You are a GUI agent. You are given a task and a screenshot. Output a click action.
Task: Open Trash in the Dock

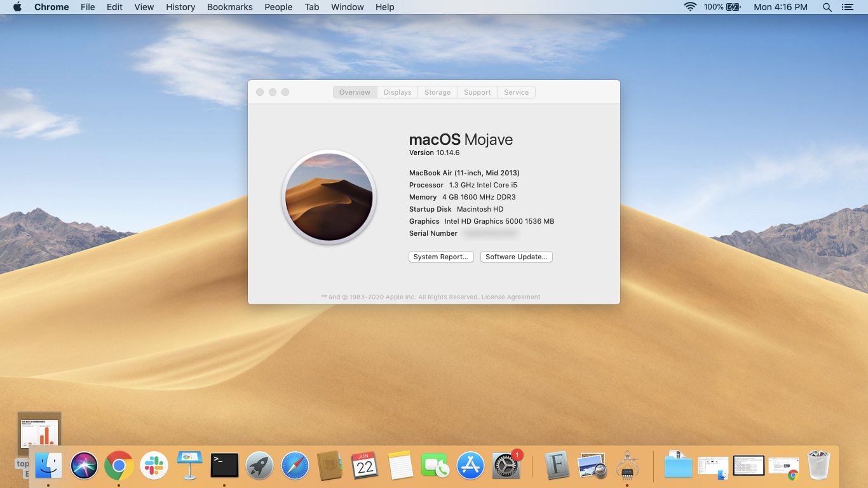pos(818,466)
